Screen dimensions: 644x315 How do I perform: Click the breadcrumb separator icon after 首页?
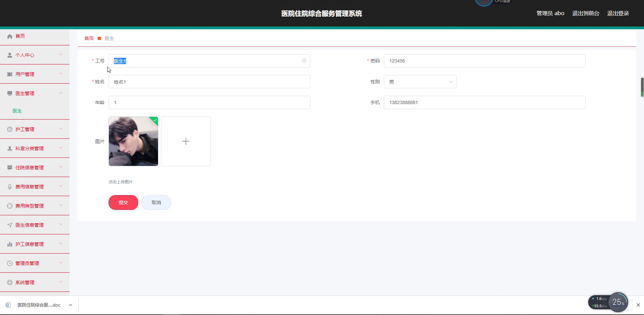coord(99,38)
